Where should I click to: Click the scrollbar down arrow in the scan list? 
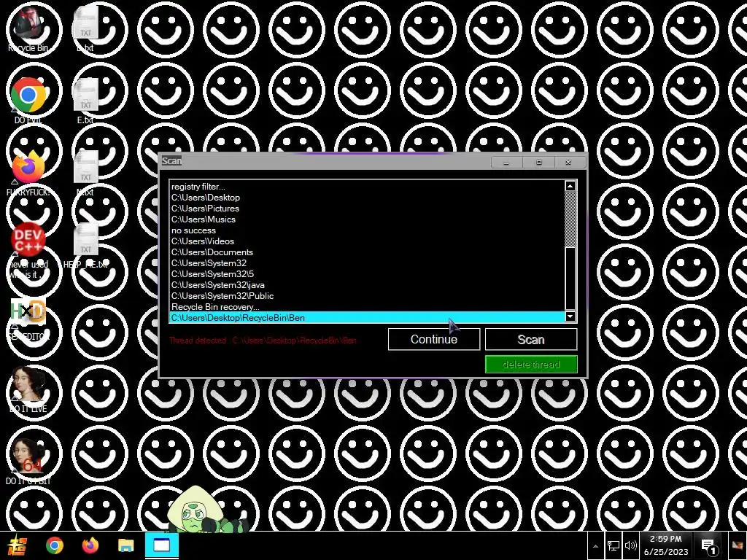570,316
